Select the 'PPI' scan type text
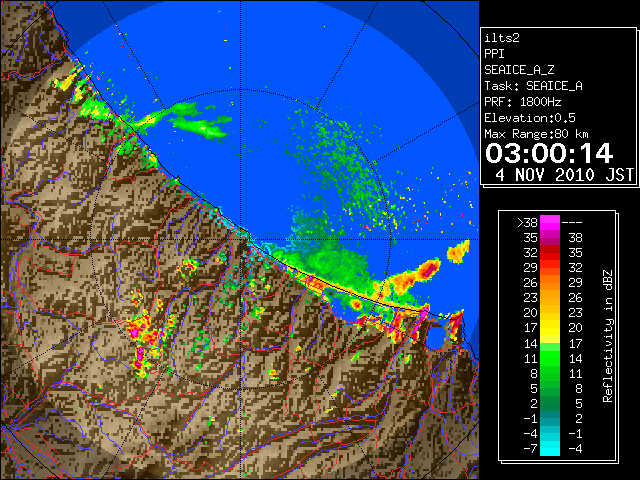The height and width of the screenshot is (480, 640). pyautogui.click(x=494, y=54)
